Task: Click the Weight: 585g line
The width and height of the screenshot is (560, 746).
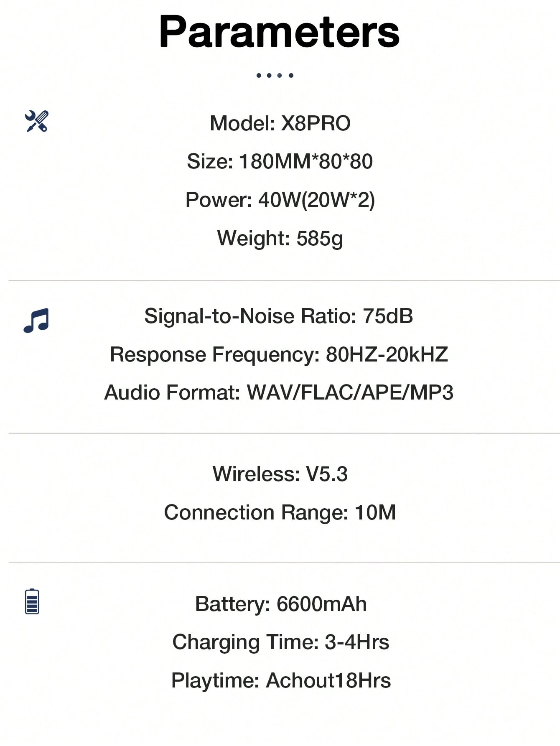Action: tap(280, 239)
